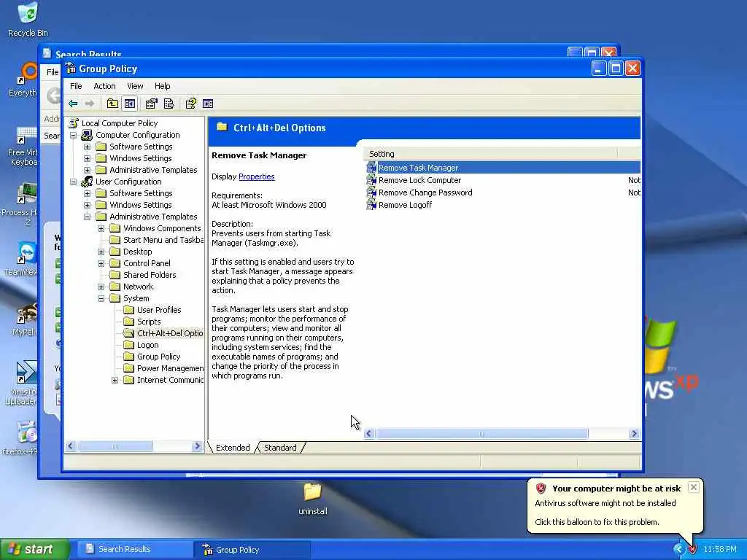Viewport: 747px width, 560px height.
Task: Collapse the System node
Action: click(101, 298)
